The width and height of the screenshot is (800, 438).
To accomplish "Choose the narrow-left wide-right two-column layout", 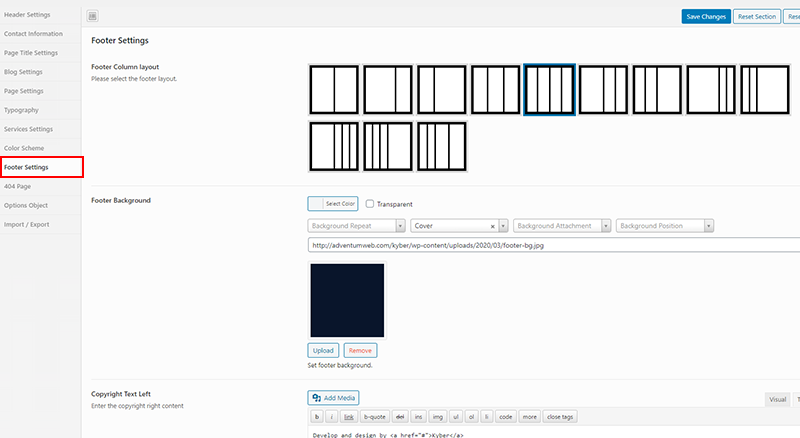I will pyautogui.click(x=442, y=90).
